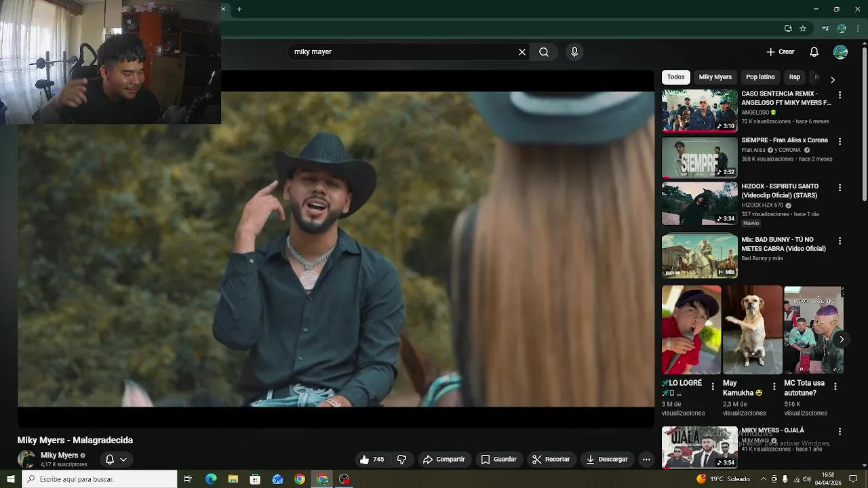
Task: Click the magnifier search button
Action: click(x=544, y=52)
